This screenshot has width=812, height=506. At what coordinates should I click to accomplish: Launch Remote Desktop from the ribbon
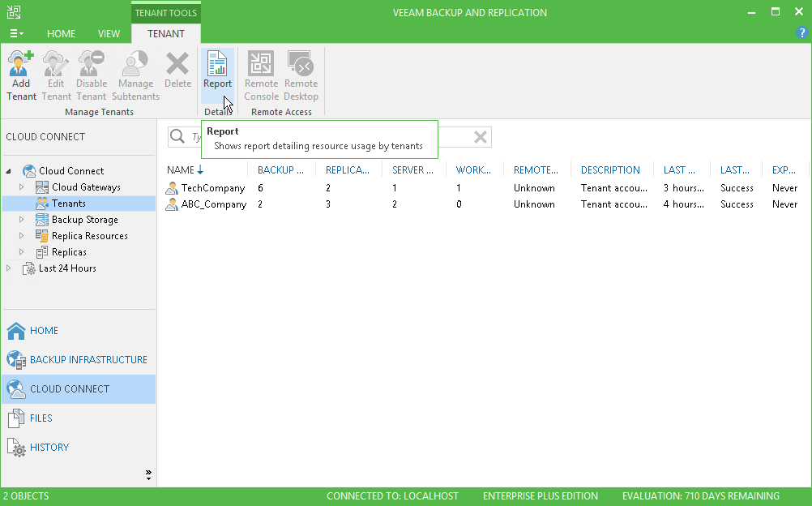[301, 75]
